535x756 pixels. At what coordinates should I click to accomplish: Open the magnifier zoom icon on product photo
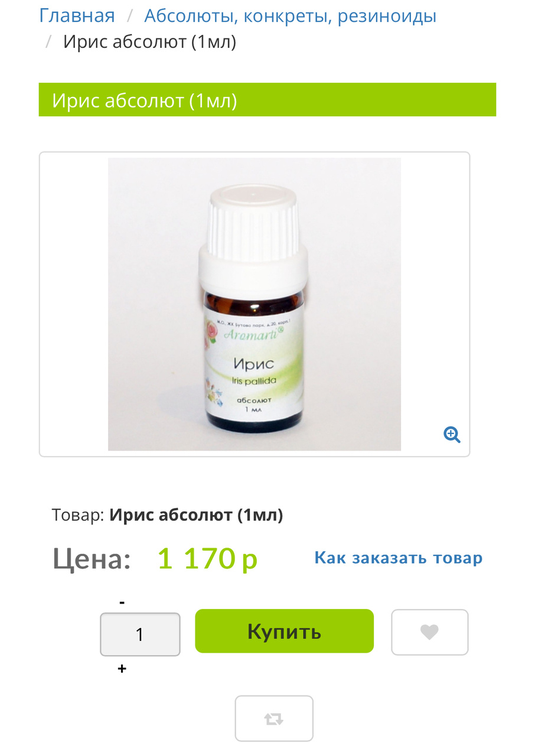(452, 435)
